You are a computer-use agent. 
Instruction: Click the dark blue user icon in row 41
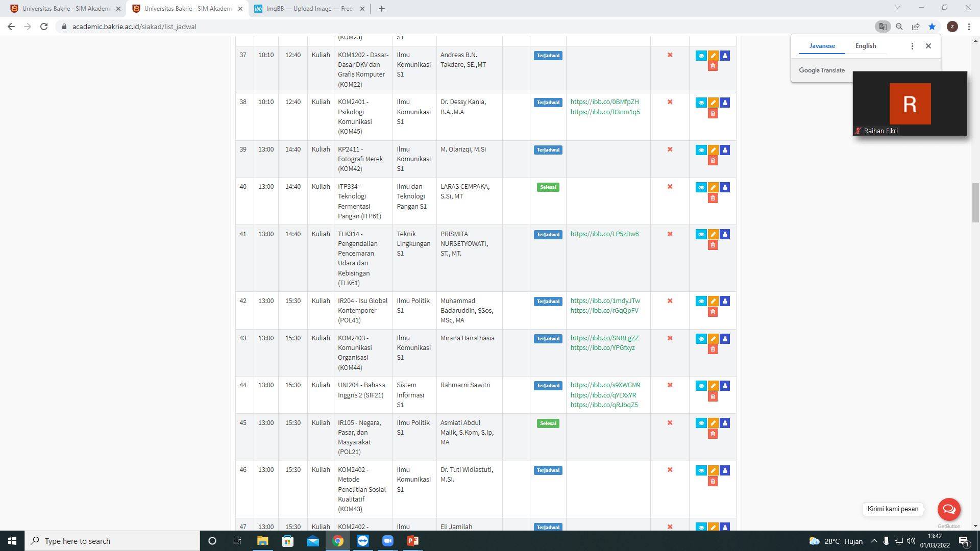click(725, 235)
